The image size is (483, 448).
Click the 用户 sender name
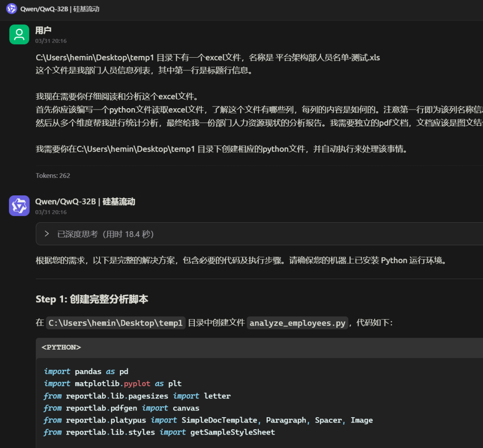pyautogui.click(x=43, y=30)
